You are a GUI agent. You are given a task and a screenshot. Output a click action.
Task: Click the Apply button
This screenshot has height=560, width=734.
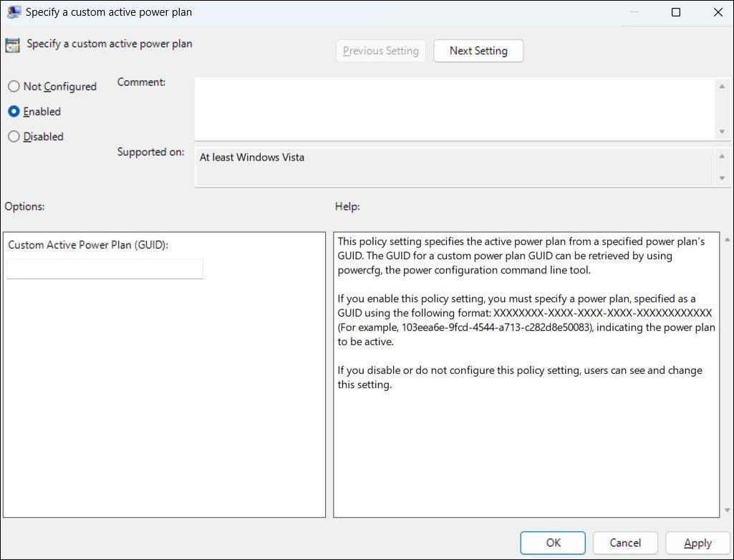coord(697,542)
